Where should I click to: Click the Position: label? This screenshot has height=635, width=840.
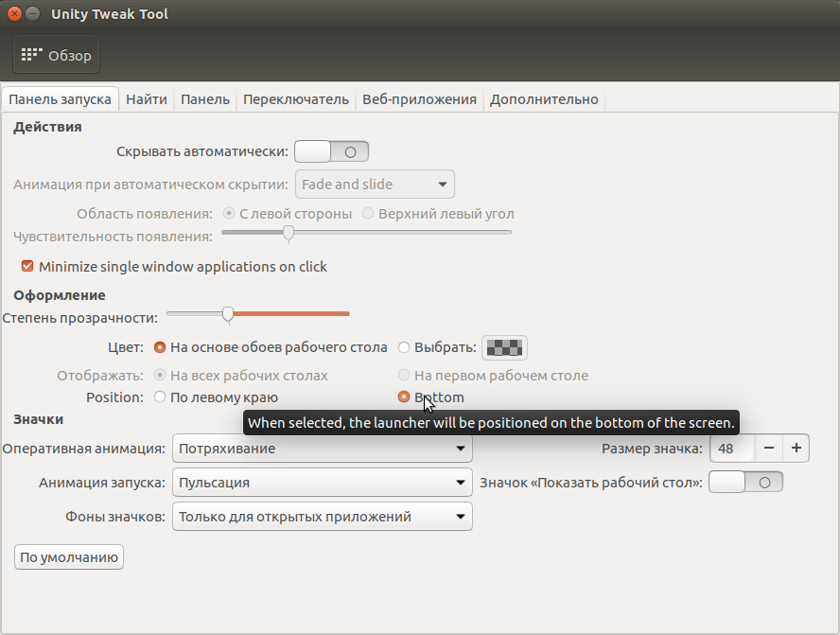[114, 397]
